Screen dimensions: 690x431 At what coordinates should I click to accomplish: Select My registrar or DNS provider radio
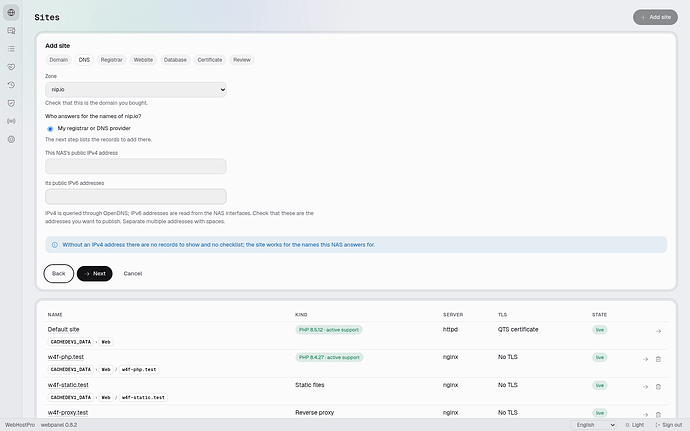tap(50, 129)
